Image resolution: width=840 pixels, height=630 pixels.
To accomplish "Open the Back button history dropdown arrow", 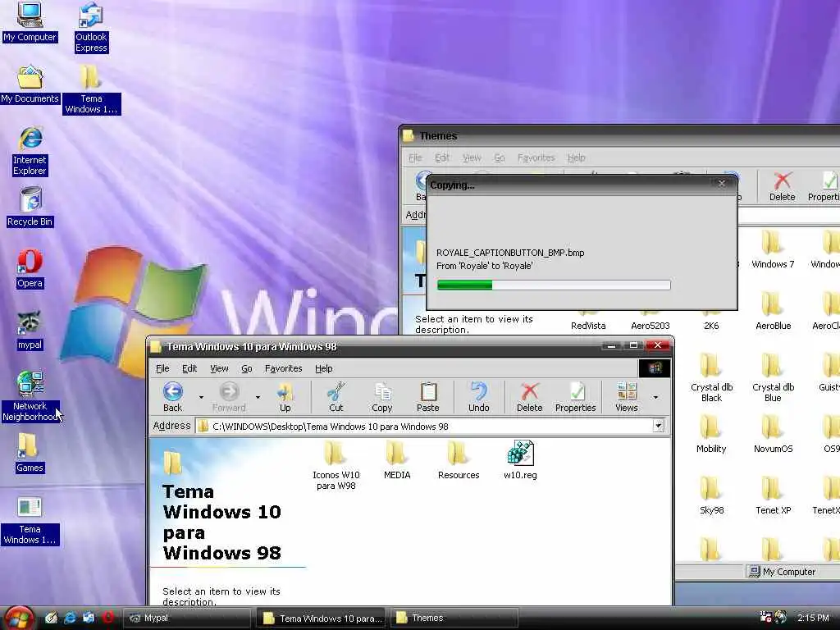I will pyautogui.click(x=201, y=397).
